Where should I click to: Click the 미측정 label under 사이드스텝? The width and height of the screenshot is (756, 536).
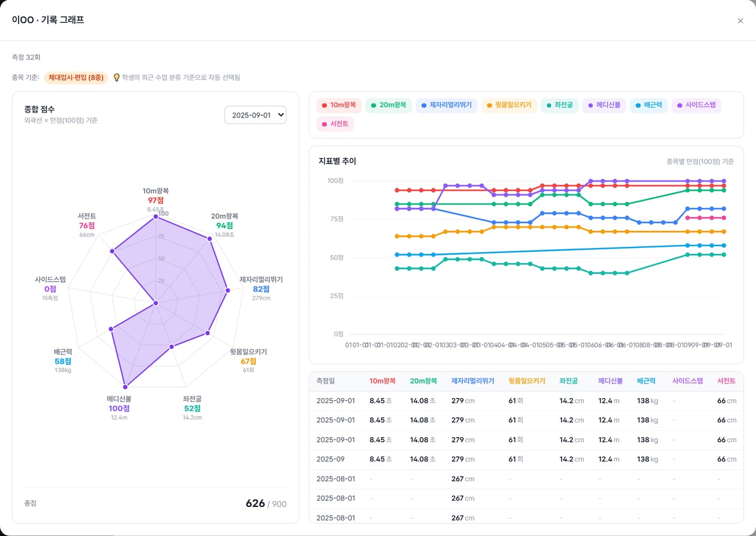pyautogui.click(x=50, y=298)
